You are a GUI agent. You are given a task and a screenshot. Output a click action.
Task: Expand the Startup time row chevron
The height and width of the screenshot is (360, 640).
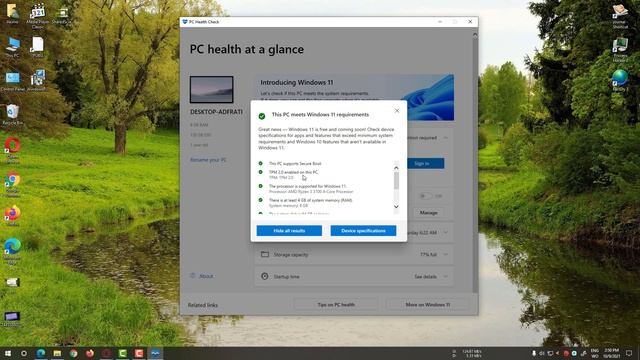[x=445, y=276]
